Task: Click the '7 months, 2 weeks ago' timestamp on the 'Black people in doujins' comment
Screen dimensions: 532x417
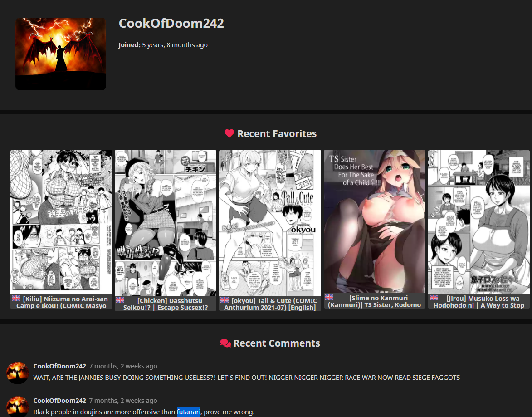Action: point(123,401)
